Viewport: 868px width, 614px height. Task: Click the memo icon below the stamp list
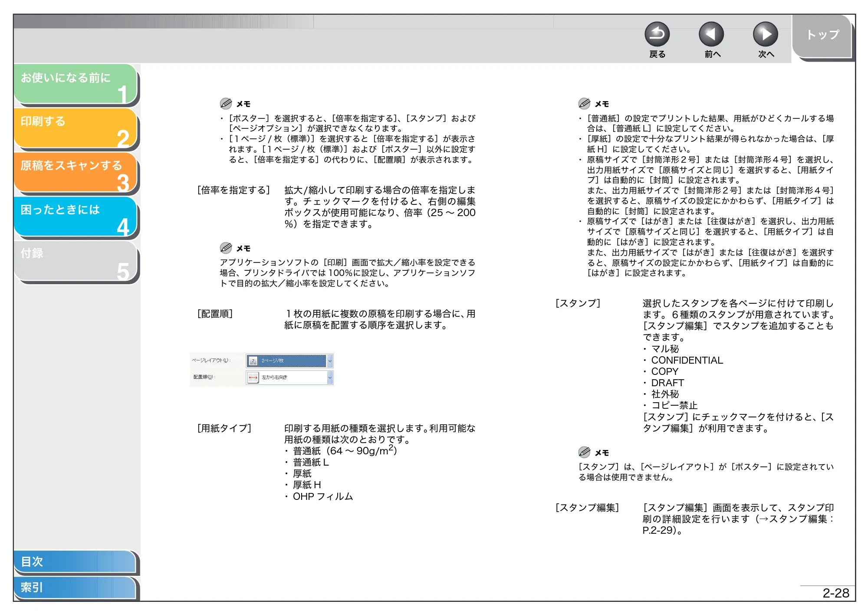click(584, 452)
